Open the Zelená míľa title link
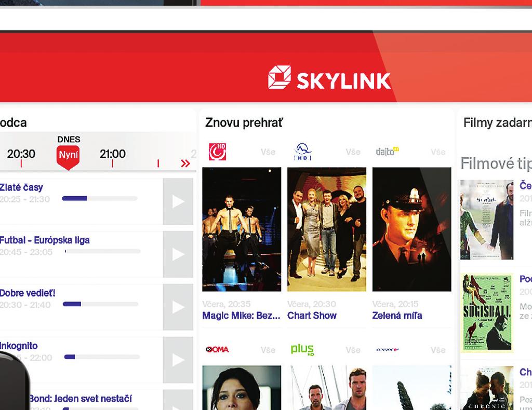 click(397, 316)
